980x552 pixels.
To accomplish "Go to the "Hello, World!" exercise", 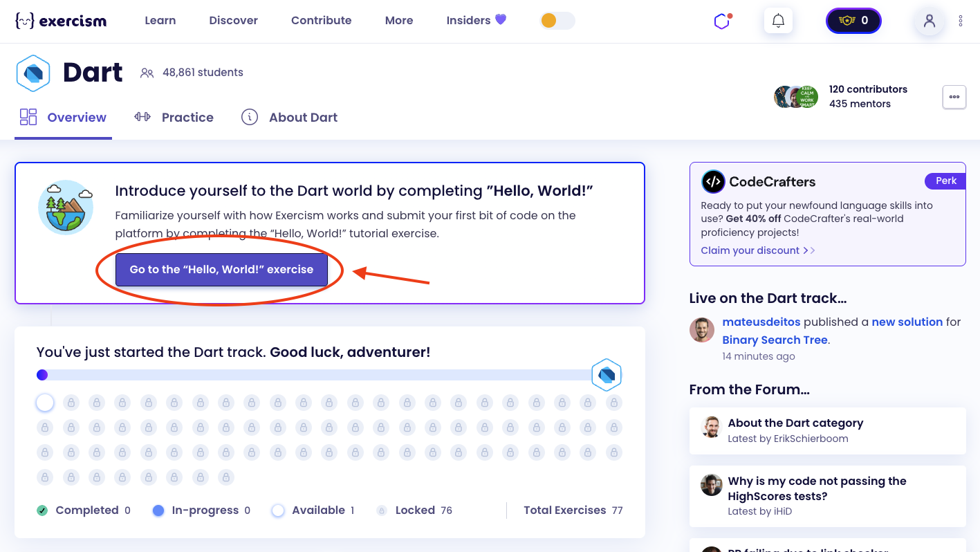I will (221, 269).
